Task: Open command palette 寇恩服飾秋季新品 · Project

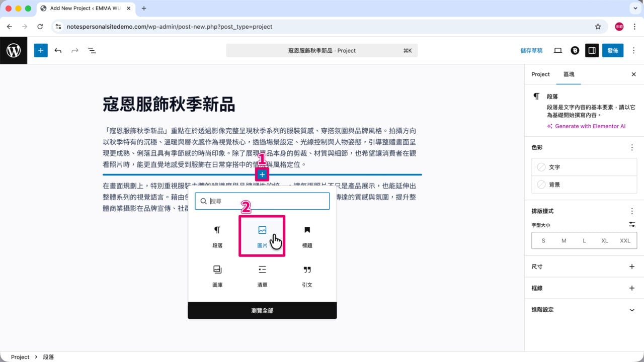Action: pos(322,50)
